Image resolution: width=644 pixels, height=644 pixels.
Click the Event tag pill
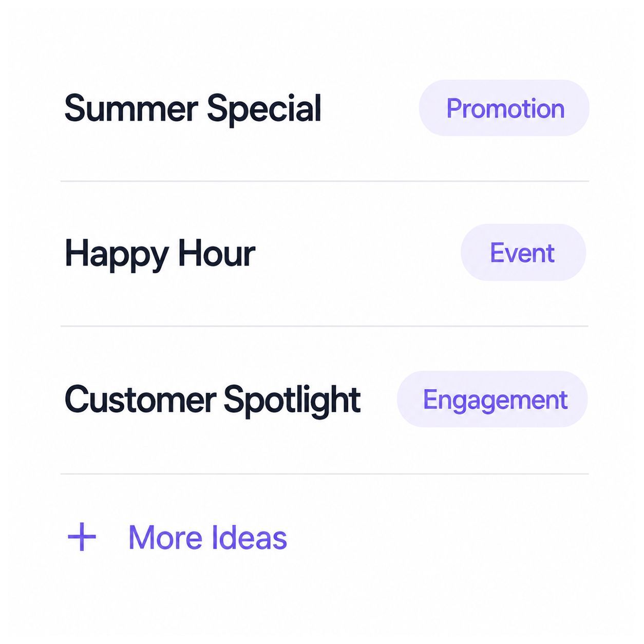coord(523,252)
